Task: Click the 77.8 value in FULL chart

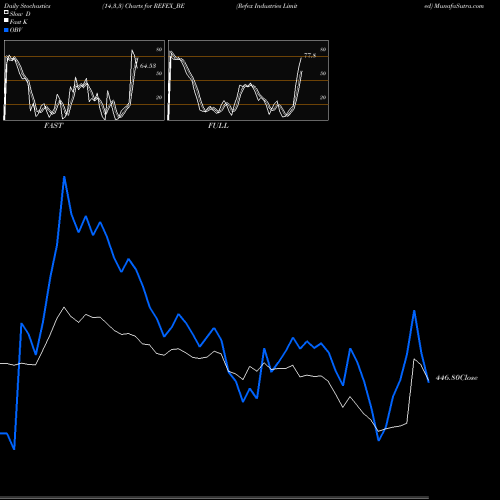Action: pos(310,55)
